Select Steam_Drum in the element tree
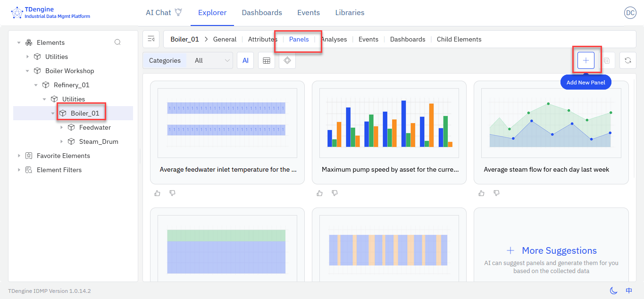Viewport: 644px width, 299px height. 99,141
